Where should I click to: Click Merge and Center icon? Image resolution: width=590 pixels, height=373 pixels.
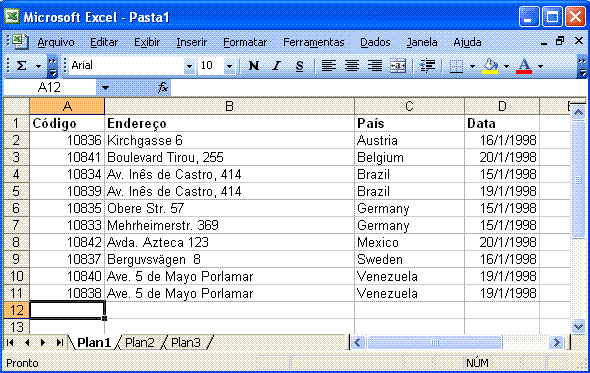(x=398, y=66)
